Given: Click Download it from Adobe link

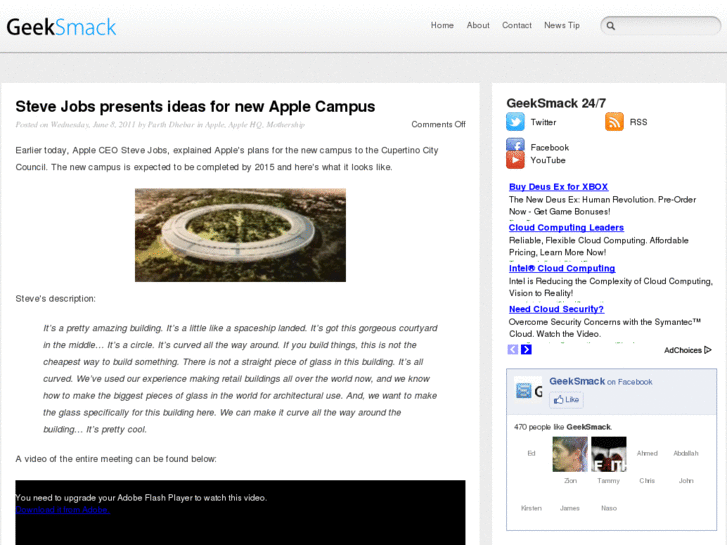Looking at the screenshot, I should point(63,509).
